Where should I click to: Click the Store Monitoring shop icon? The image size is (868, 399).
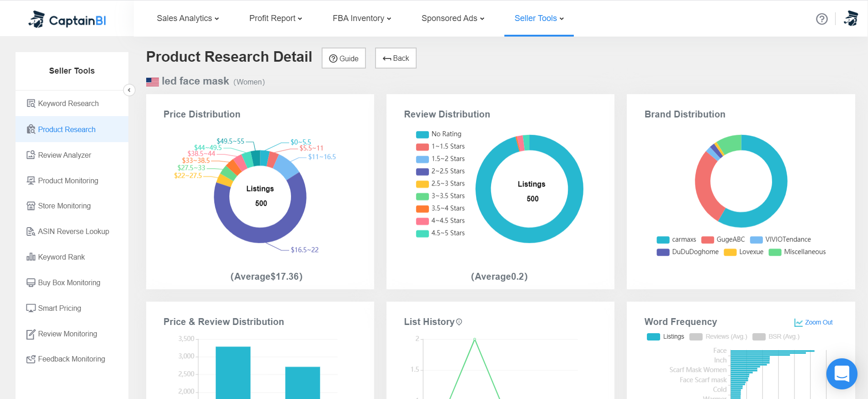tap(31, 206)
